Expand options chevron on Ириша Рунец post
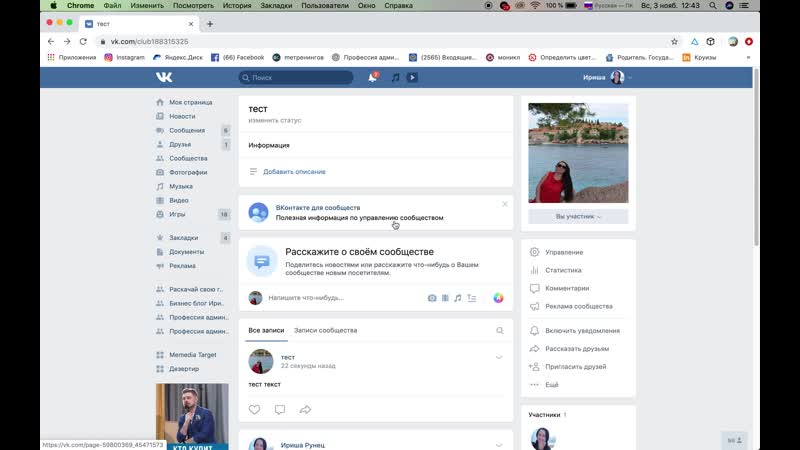The height and width of the screenshot is (450, 800). click(499, 444)
